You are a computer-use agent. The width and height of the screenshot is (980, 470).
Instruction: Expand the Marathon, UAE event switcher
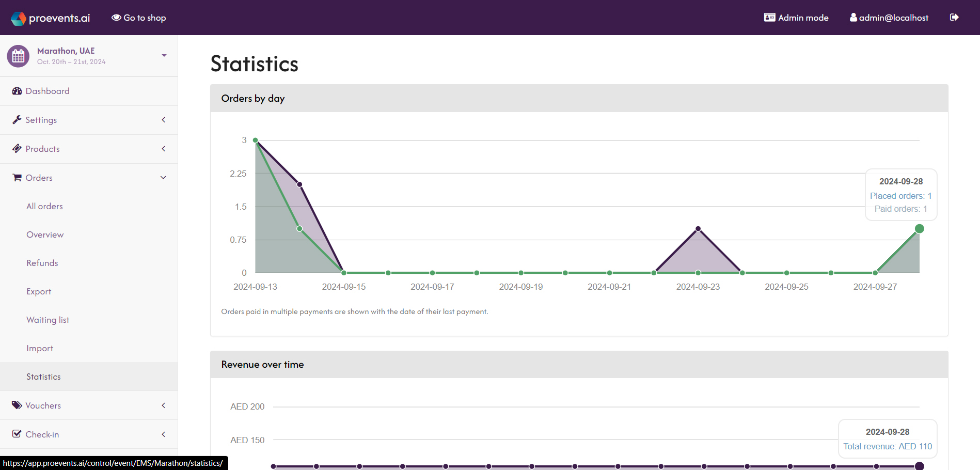[164, 55]
